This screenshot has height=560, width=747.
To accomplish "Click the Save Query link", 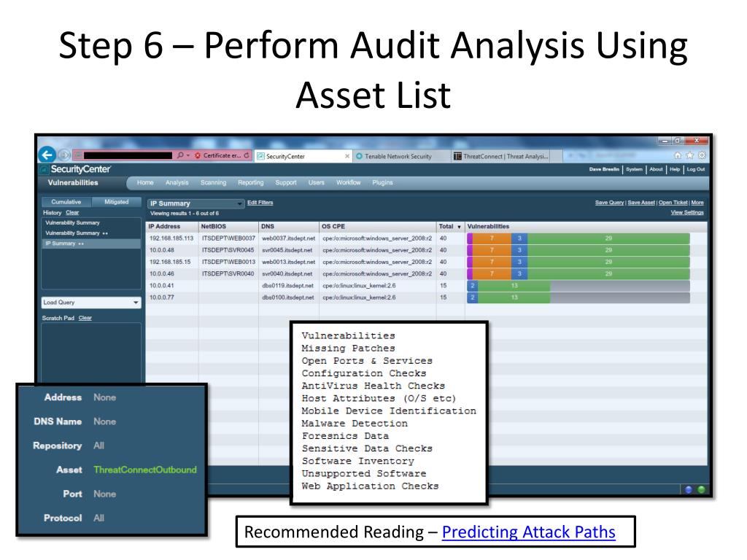I will point(609,203).
